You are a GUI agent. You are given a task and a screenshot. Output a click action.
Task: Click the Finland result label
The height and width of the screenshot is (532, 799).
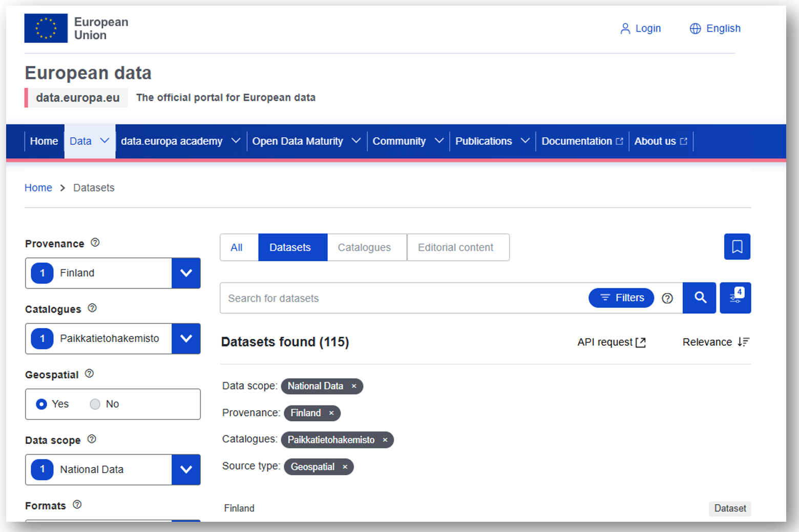pos(239,508)
